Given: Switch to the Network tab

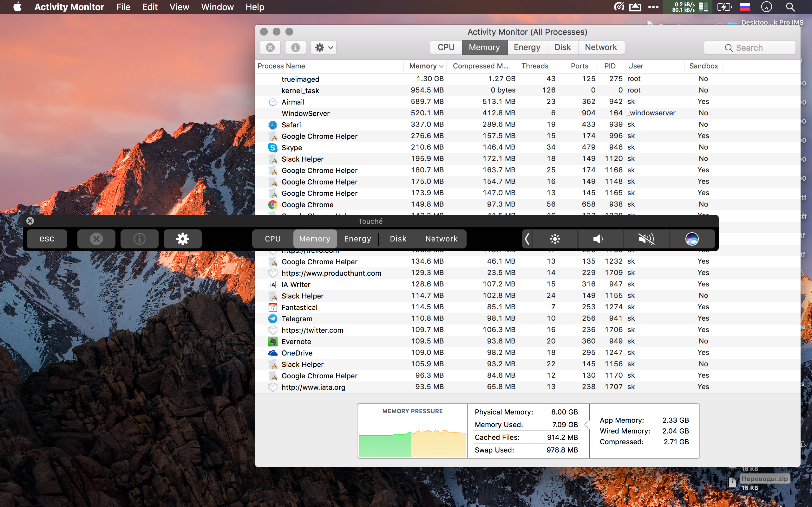Looking at the screenshot, I should 601,47.
